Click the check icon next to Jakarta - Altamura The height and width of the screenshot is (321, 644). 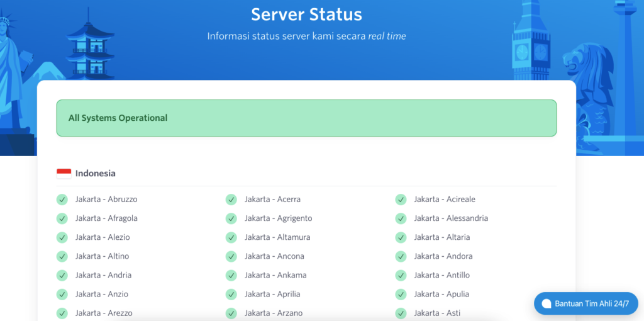(231, 237)
